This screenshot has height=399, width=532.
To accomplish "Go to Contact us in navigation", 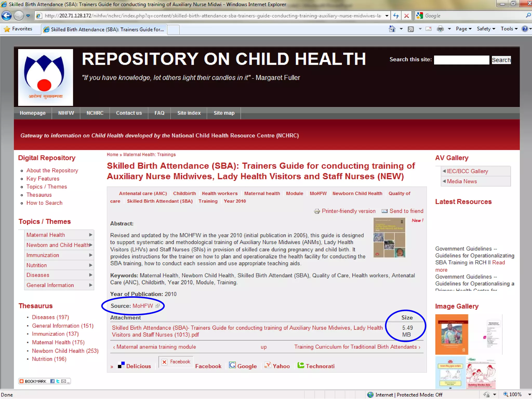I will (x=129, y=113).
